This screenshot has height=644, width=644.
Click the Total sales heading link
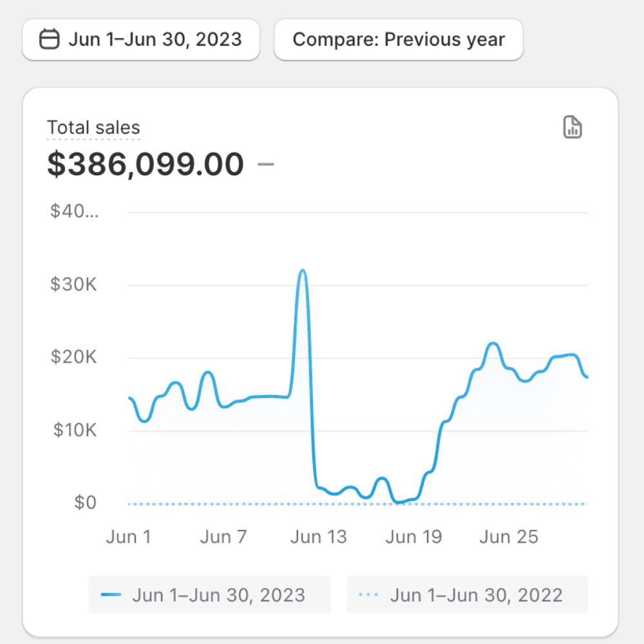pos(93,128)
